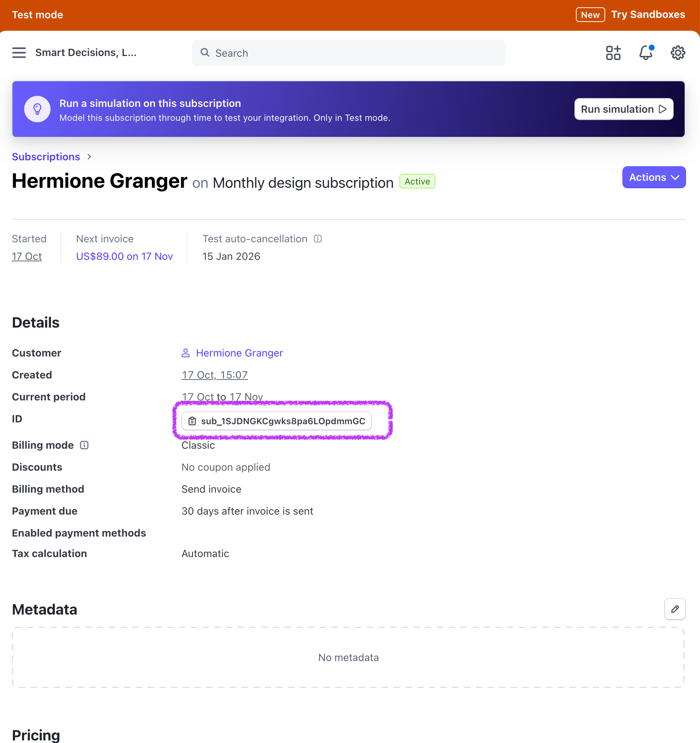Viewport: 700px width, 743px height.
Task: Edit metadata with the pencil icon
Action: tap(675, 609)
